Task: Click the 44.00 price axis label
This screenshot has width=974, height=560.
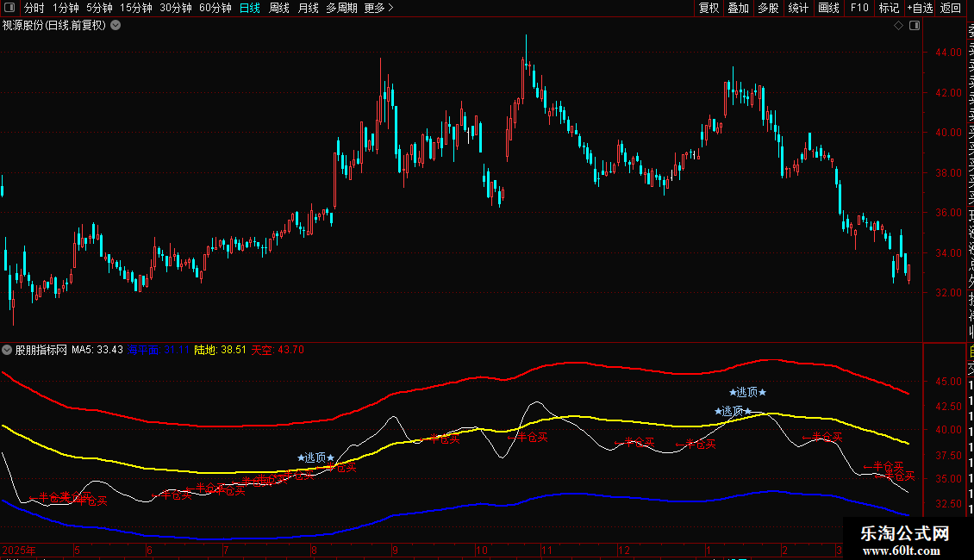Action: click(x=948, y=53)
